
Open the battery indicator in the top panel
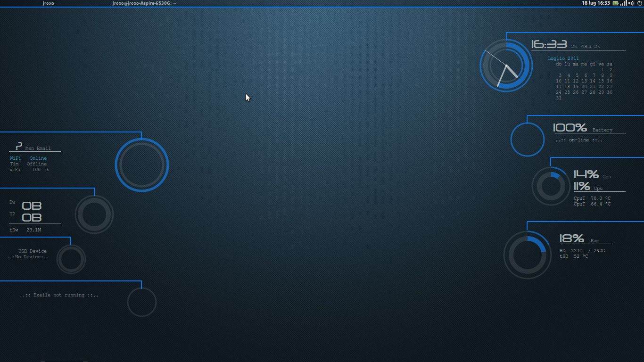click(x=615, y=3)
